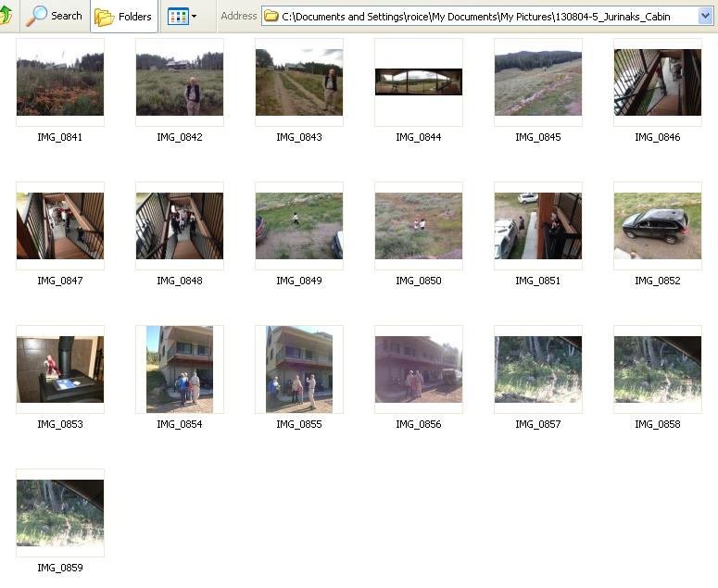
Task: Select the IMG_0843 thumbnail
Action: pos(299,82)
